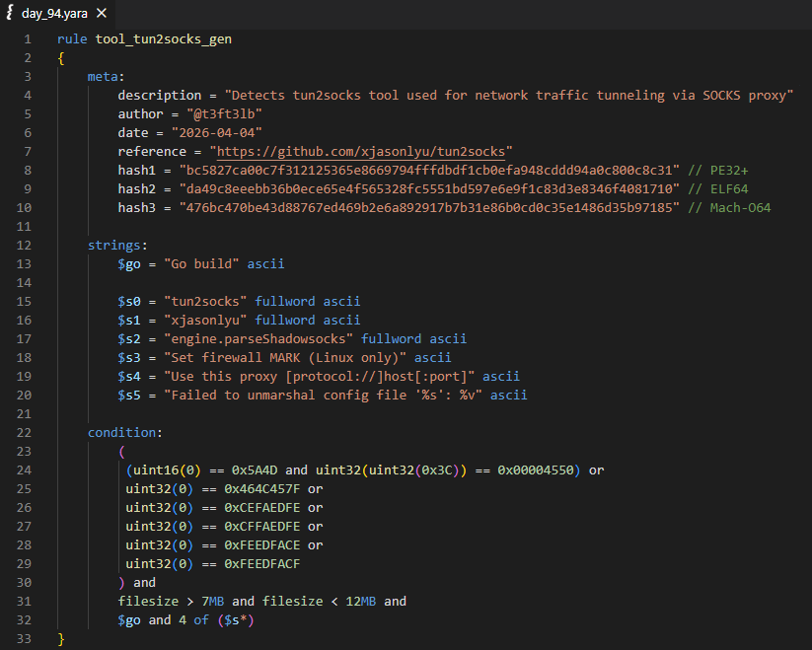Click the "Go build" string
The width and height of the screenshot is (812, 650).
click(x=201, y=264)
